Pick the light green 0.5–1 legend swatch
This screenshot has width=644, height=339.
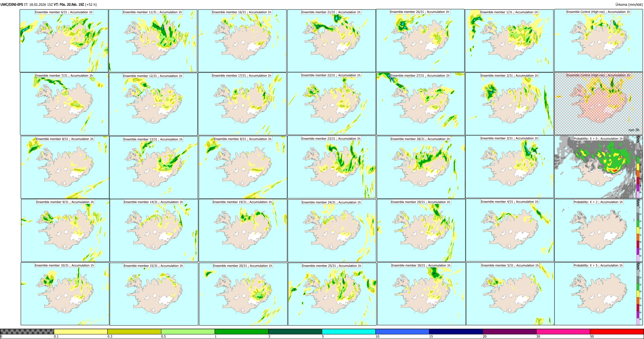tap(188, 332)
